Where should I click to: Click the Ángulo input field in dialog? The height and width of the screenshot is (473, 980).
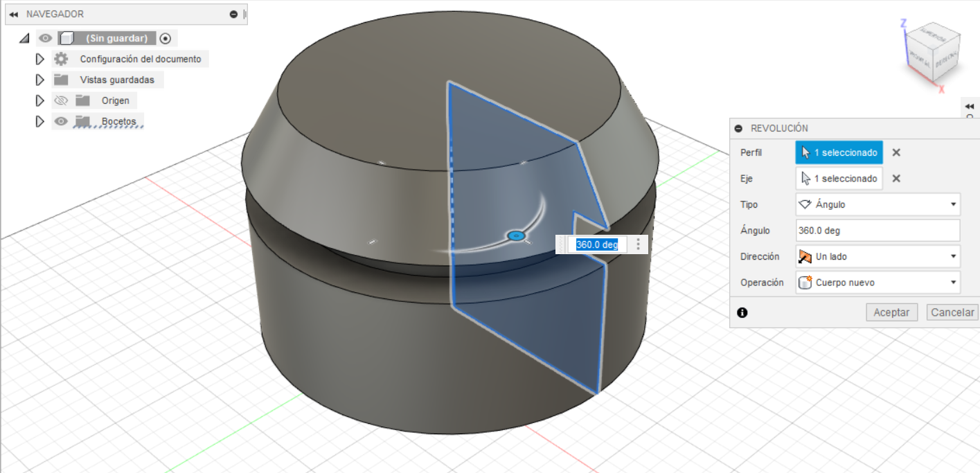tap(878, 231)
